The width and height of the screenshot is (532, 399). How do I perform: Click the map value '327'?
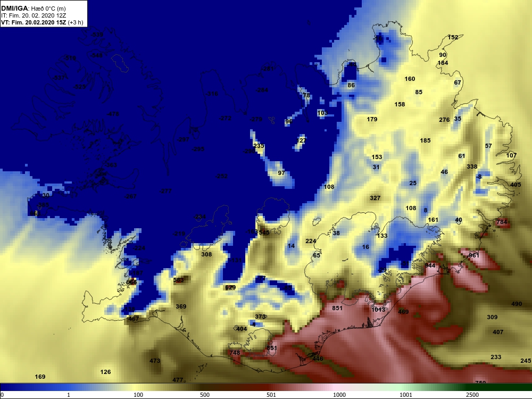(375, 198)
